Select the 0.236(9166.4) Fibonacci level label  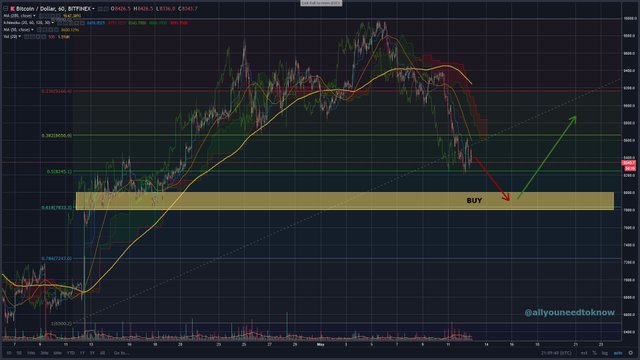(56, 91)
